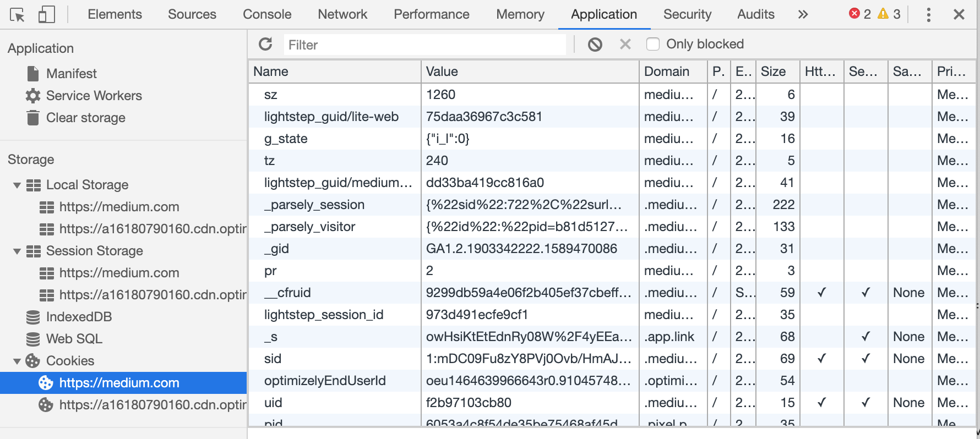Open DevTools customize menu (three dots)
Viewport: 980px width, 439px height.
point(928,14)
